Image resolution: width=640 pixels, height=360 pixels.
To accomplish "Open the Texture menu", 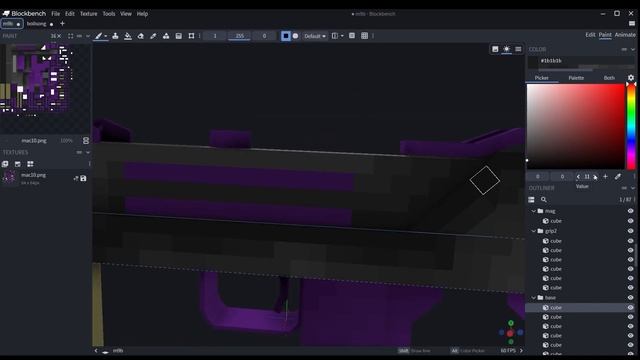I will (x=89, y=13).
